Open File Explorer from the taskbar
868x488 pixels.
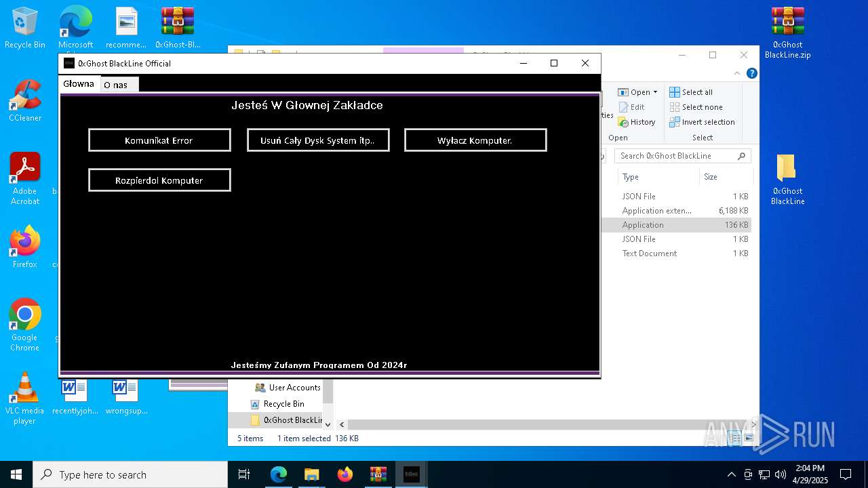pyautogui.click(x=312, y=474)
